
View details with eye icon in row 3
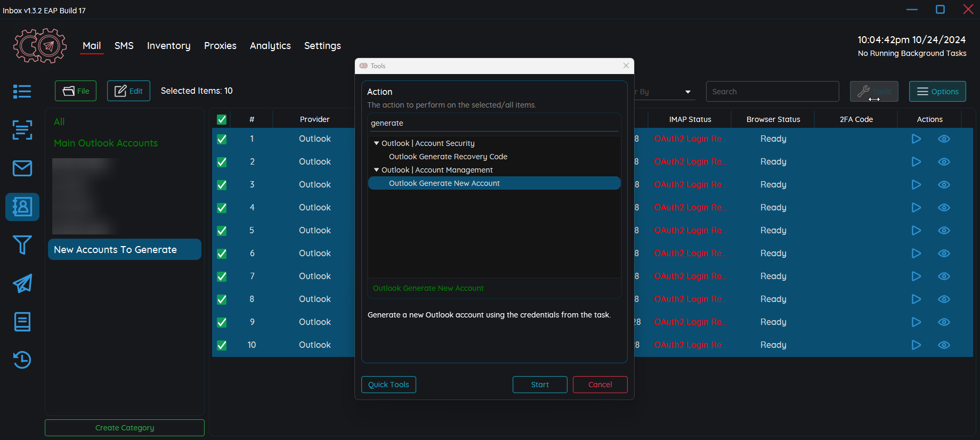click(x=944, y=185)
